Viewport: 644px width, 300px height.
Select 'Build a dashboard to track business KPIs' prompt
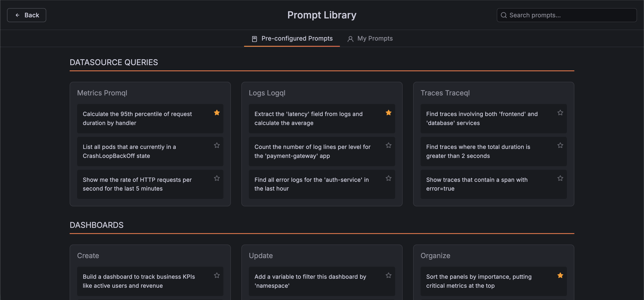(150, 281)
